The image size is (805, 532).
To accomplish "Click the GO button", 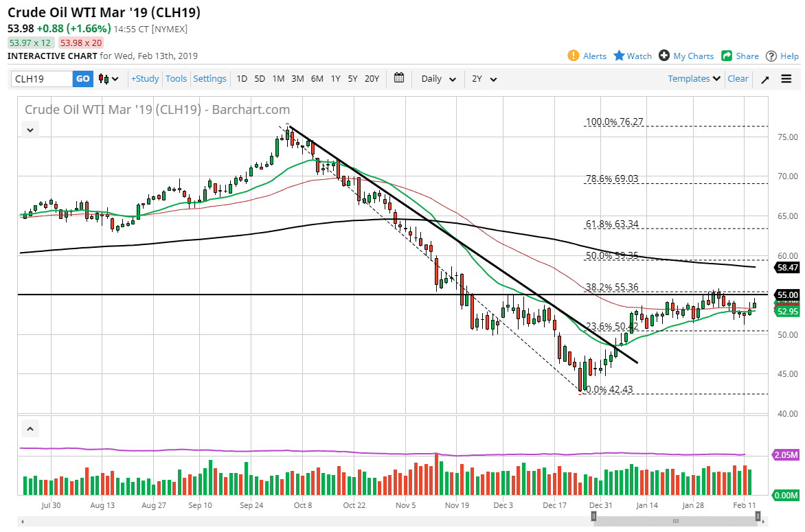I will [82, 78].
